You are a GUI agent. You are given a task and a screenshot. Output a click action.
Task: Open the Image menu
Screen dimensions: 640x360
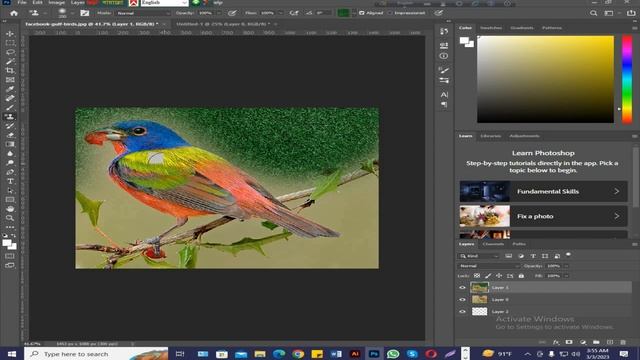click(57, 2)
